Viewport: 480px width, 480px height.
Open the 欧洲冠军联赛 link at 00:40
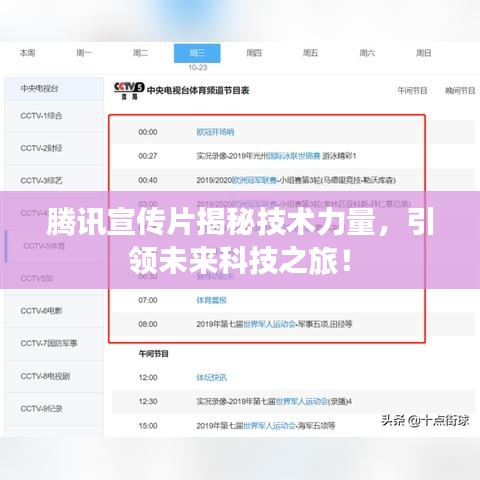pyautogui.click(x=254, y=180)
